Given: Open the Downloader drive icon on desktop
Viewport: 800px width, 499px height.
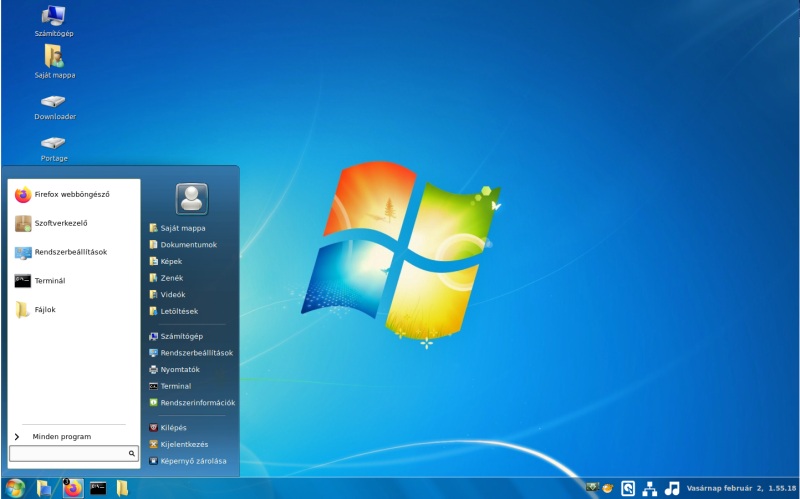Looking at the screenshot, I should (55, 107).
